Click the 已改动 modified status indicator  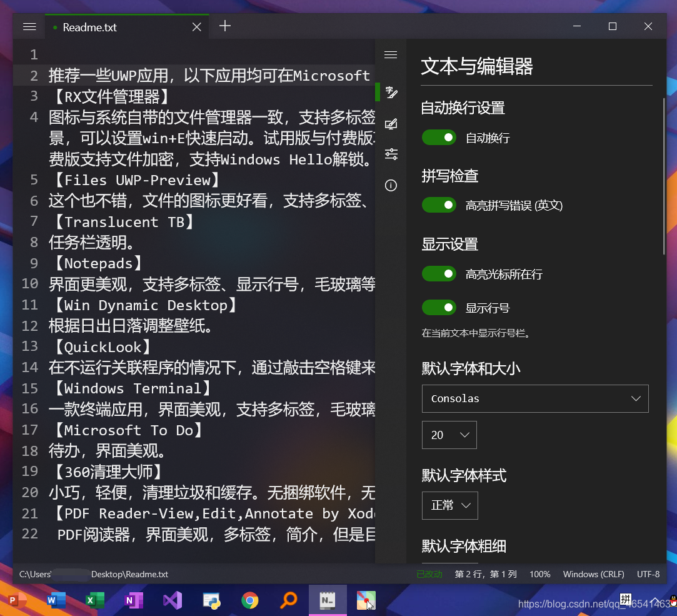click(x=429, y=573)
